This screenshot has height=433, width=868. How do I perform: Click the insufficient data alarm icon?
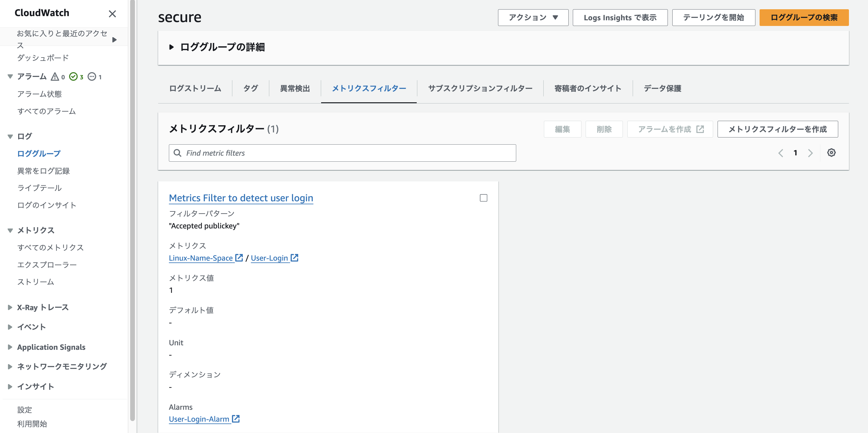click(x=92, y=77)
